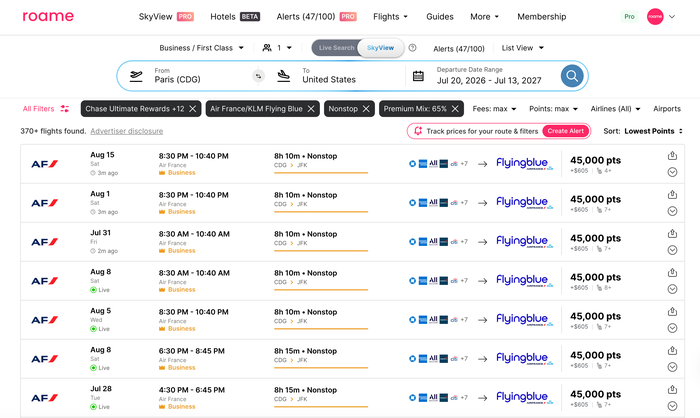Expand details for the Jul 31 flight
This screenshot has width=700, height=418.
pos(672,250)
